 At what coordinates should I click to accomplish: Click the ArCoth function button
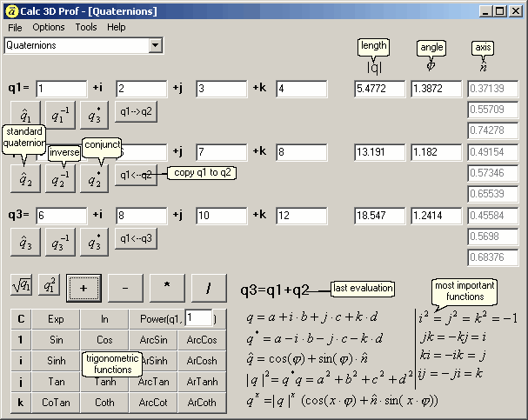(202, 403)
